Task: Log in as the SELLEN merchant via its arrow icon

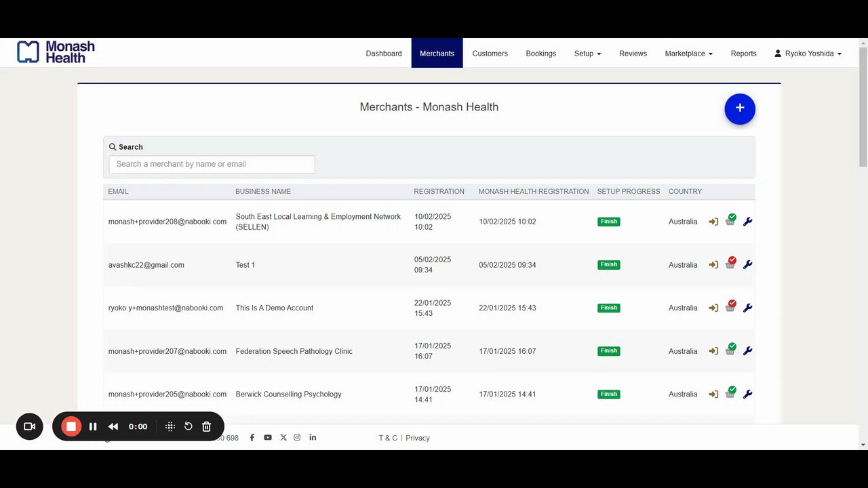Action: click(x=713, y=222)
